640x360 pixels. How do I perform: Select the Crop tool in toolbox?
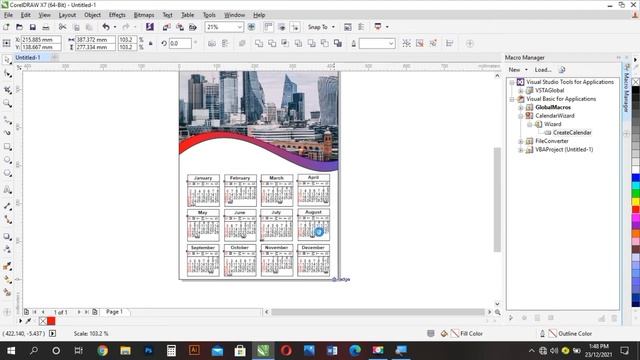click(7, 90)
